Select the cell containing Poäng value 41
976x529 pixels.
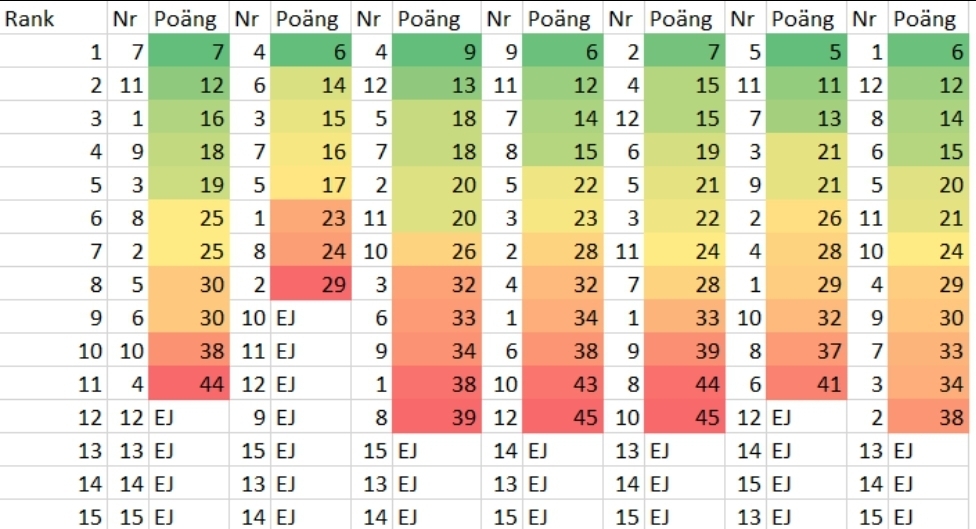pos(807,384)
